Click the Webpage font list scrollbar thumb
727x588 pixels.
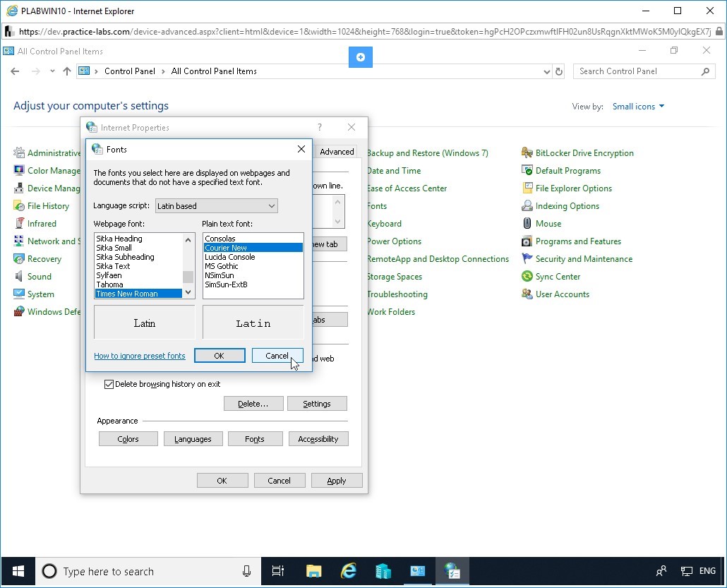click(x=188, y=277)
